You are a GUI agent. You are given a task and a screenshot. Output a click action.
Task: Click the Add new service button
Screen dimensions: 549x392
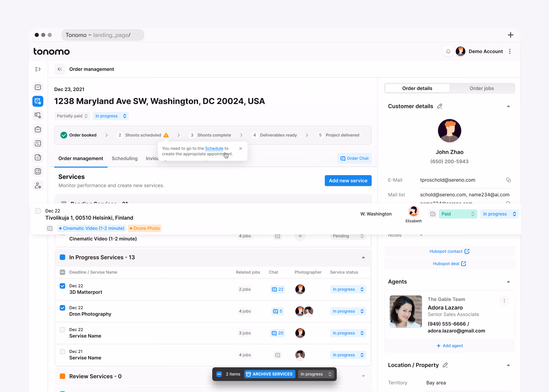pos(348,180)
